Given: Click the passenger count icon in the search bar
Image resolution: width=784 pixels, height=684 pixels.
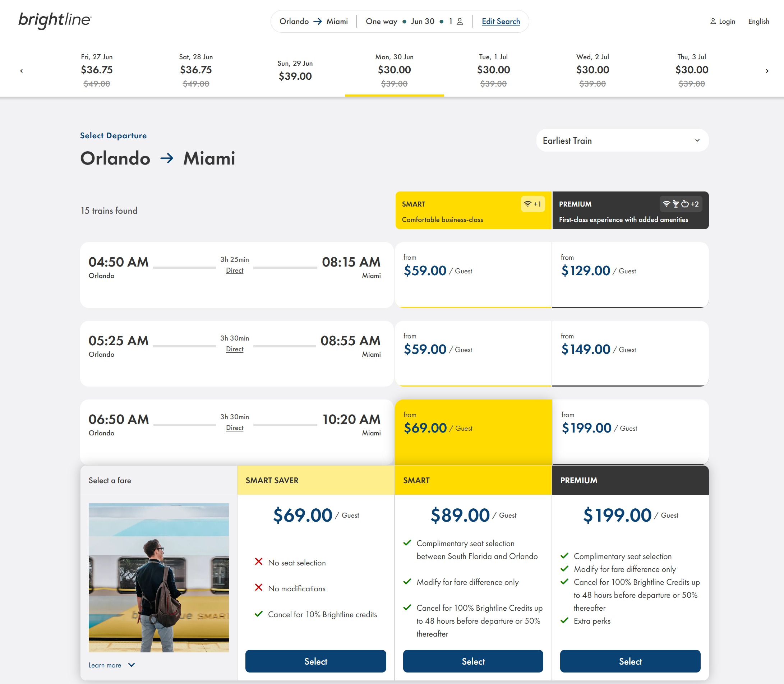Looking at the screenshot, I should 460,22.
